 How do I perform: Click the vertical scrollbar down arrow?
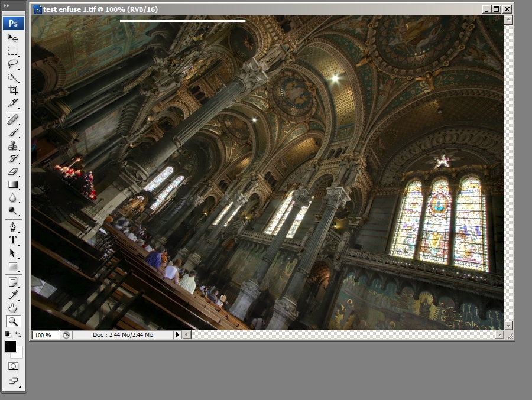tap(508, 326)
